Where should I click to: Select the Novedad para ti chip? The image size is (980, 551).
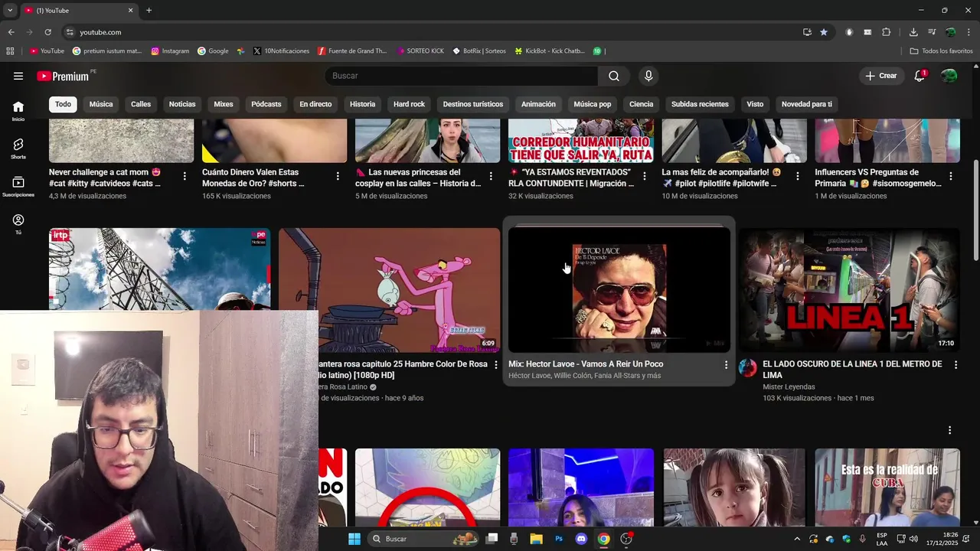coord(806,104)
